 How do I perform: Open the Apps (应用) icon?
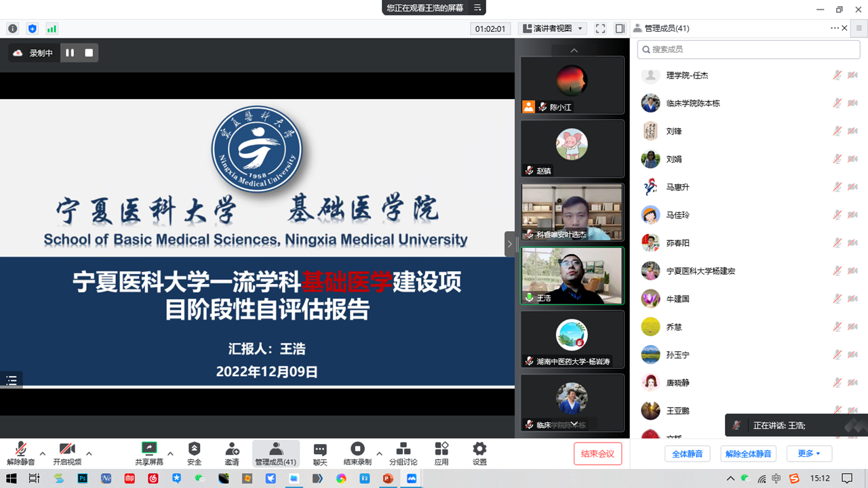[441, 449]
